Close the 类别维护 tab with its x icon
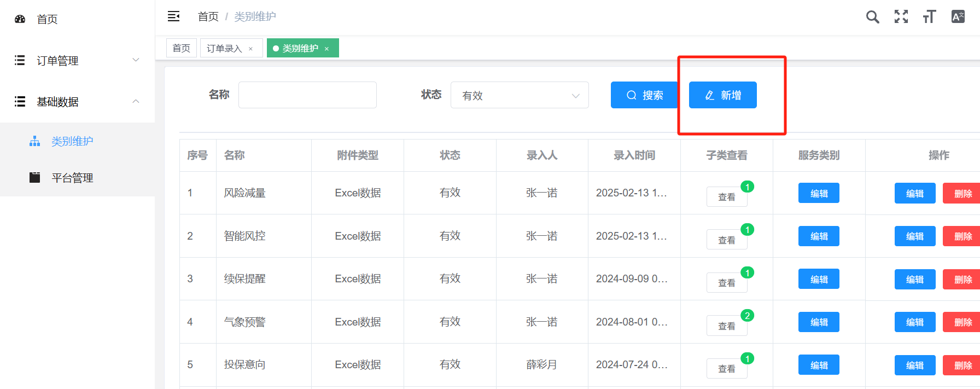 click(x=326, y=49)
